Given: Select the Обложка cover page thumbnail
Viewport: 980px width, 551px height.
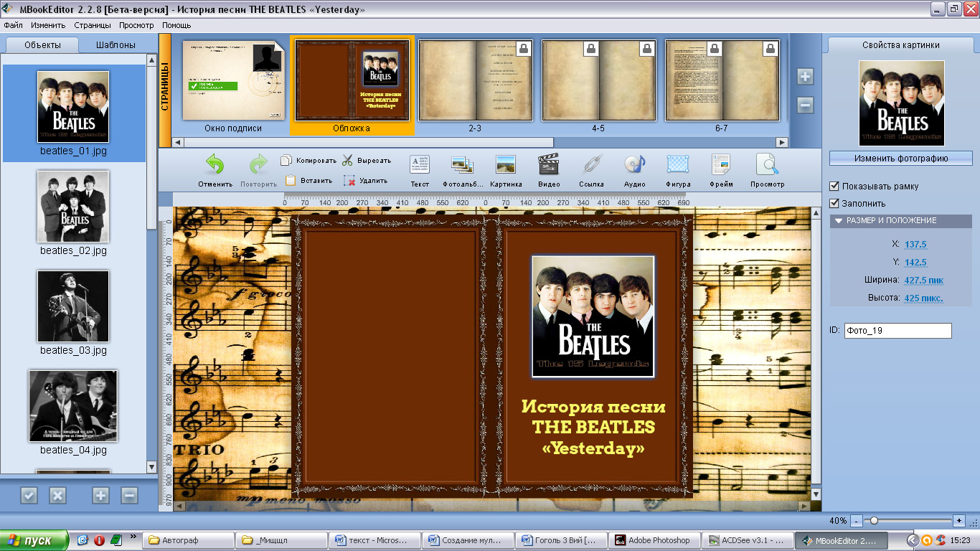Looking at the screenshot, I should (x=352, y=80).
